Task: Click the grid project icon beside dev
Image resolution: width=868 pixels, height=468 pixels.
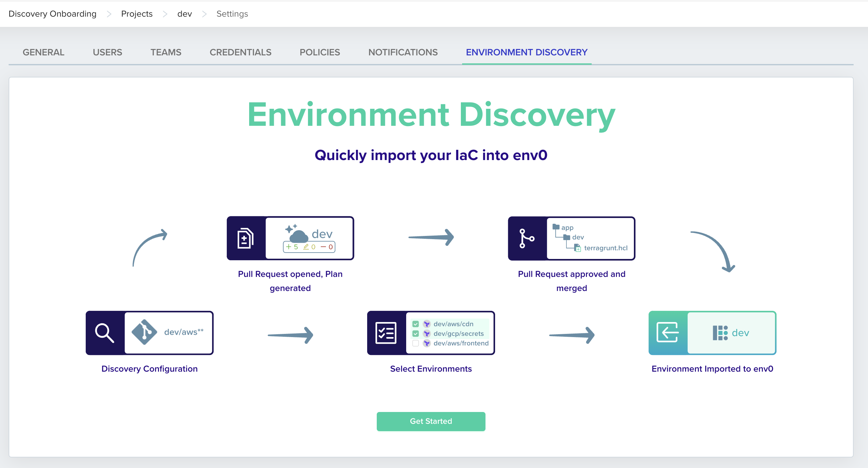Action: click(720, 333)
